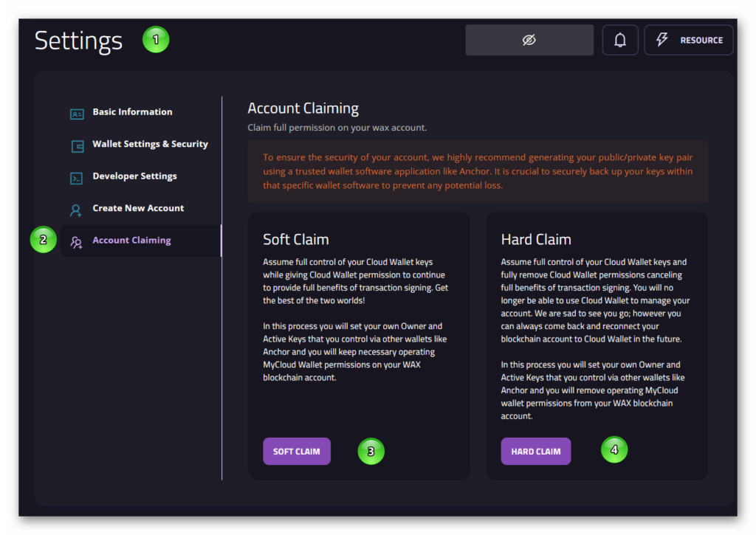Start the SOFT CLAIM process

point(297,451)
